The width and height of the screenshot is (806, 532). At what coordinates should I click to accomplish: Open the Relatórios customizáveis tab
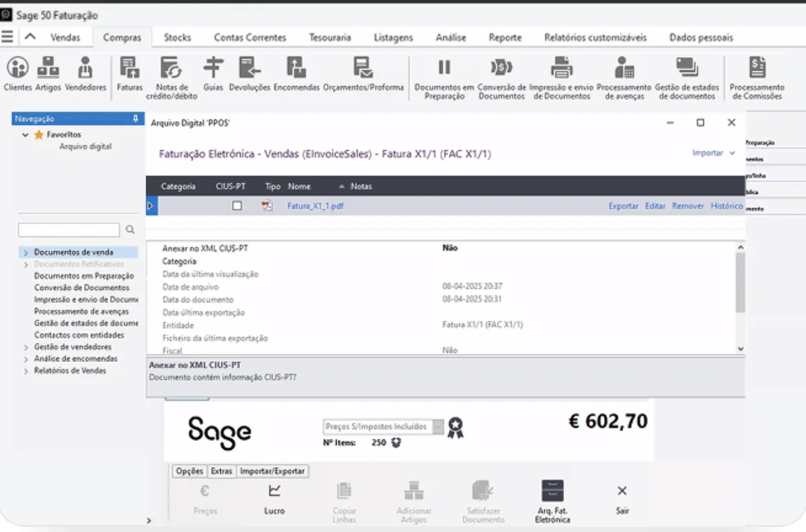595,37
